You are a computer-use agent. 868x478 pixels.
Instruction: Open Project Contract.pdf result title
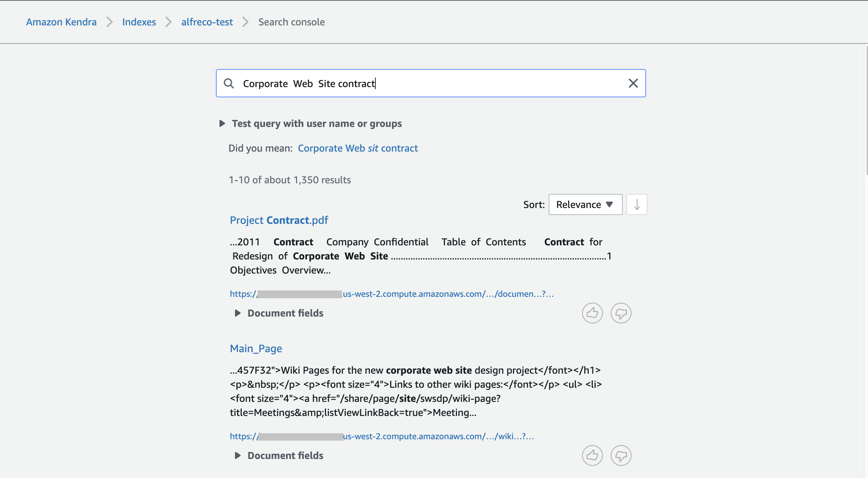coord(279,220)
